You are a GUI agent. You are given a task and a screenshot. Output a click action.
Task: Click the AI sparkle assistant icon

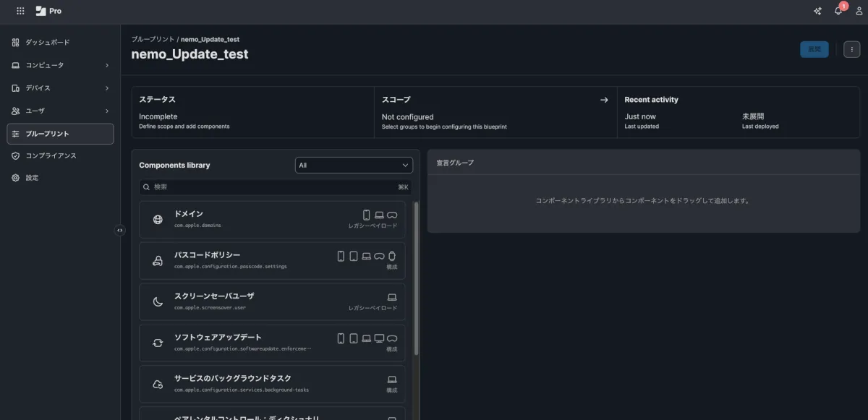817,11
